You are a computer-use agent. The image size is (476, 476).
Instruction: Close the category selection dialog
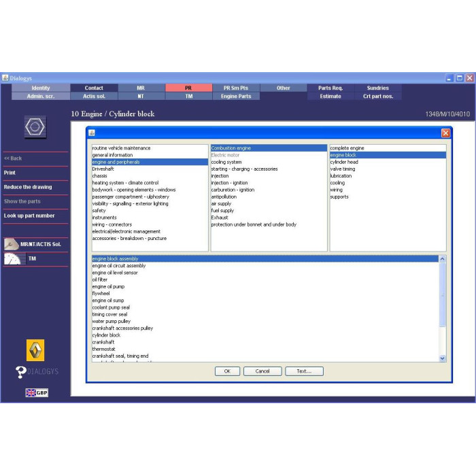445,133
